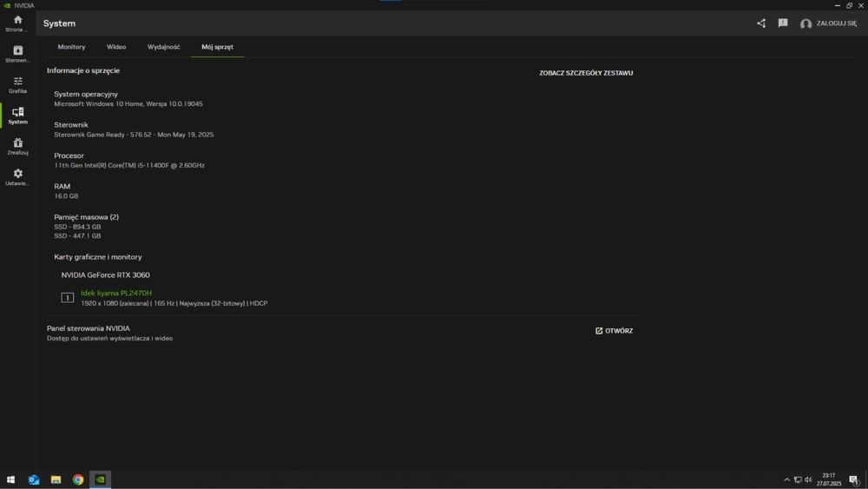The width and height of the screenshot is (868, 489).
Task: Click the share icon in the header
Action: (x=761, y=23)
